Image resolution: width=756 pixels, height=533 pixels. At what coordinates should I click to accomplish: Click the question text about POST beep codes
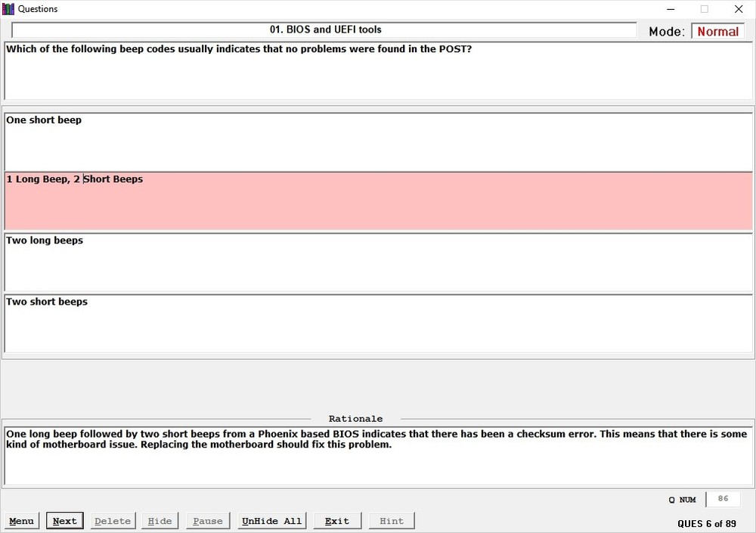click(379, 71)
